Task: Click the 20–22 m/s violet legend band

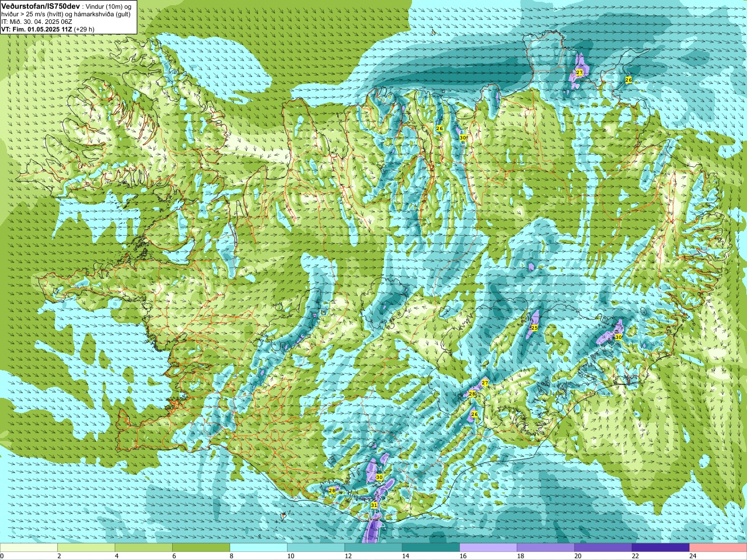Action: [x=603, y=548]
